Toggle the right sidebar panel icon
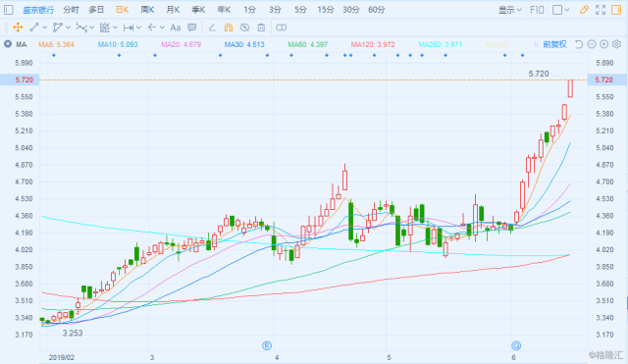 coord(616,10)
